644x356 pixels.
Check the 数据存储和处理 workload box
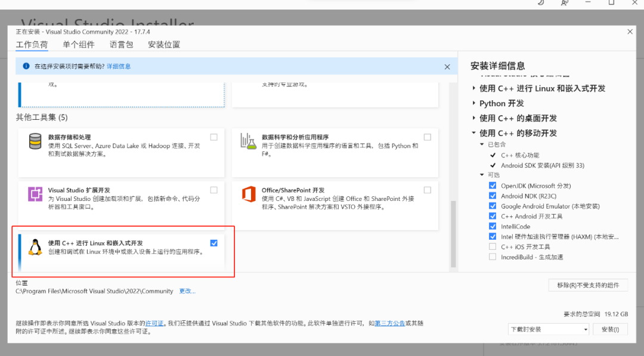214,137
